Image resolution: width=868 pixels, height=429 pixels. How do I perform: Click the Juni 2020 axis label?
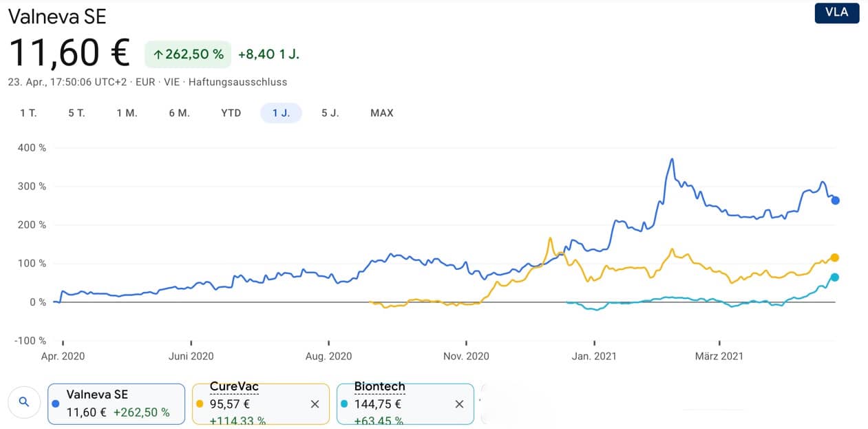(x=191, y=356)
